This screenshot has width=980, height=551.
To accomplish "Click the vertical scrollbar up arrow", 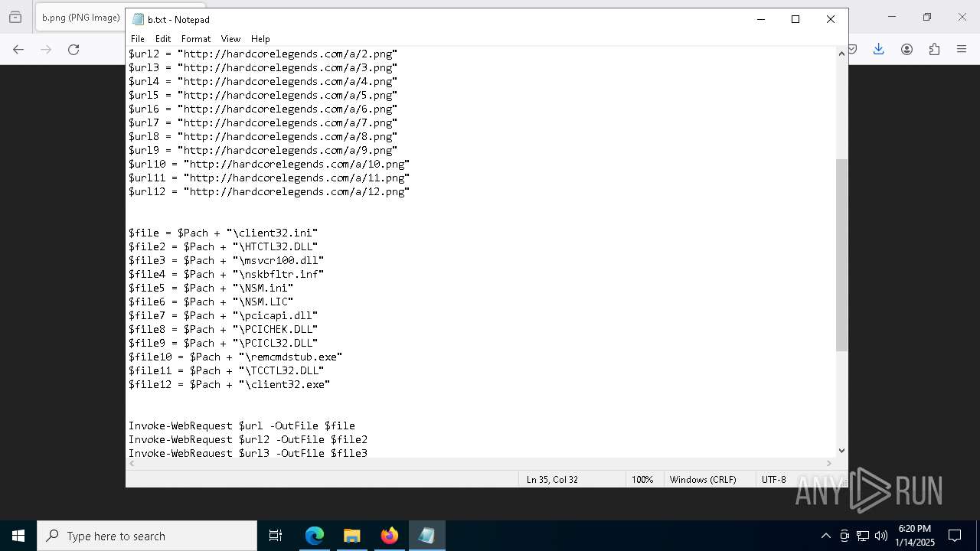I will [x=841, y=54].
